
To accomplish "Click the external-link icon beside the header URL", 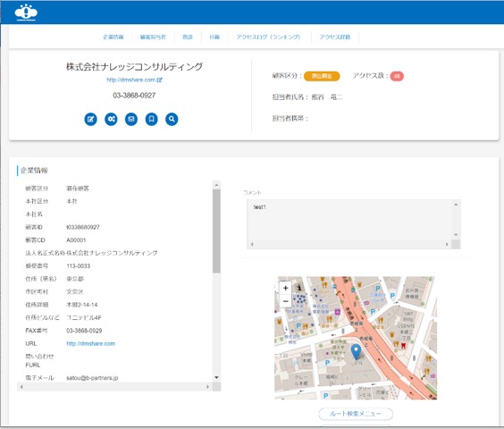I will click(x=160, y=80).
